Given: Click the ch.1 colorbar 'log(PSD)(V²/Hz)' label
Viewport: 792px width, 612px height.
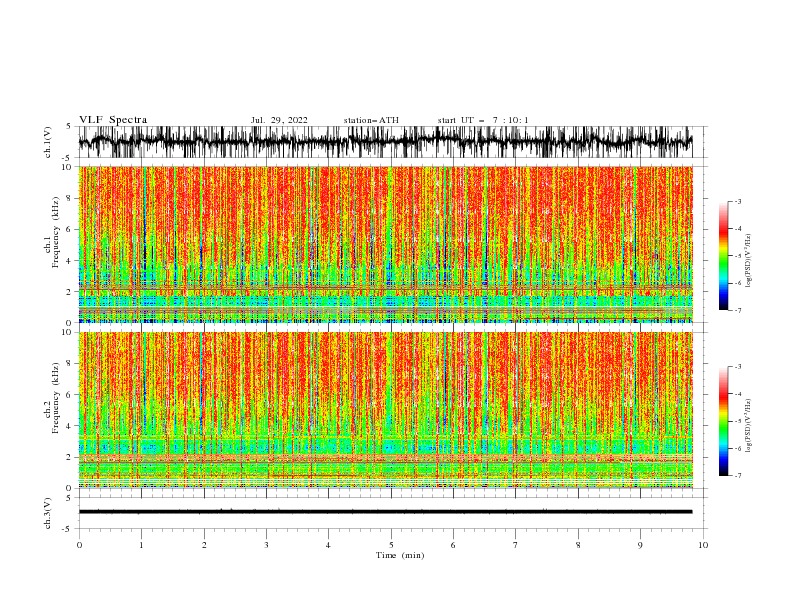Looking at the screenshot, I should (x=750, y=261).
